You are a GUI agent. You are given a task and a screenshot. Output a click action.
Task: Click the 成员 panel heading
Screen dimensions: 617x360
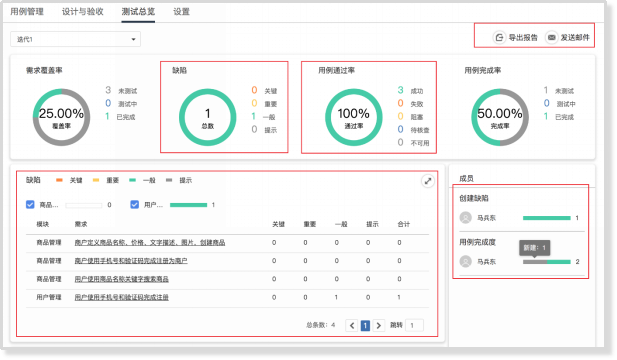(466, 178)
